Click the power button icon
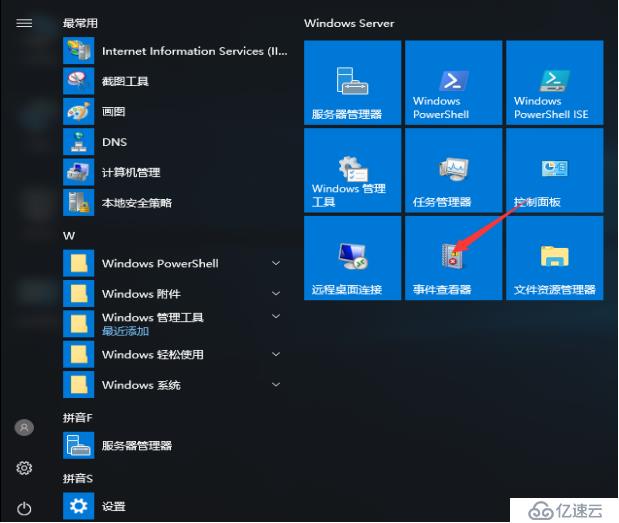The height and width of the screenshot is (523, 619). pos(24,508)
